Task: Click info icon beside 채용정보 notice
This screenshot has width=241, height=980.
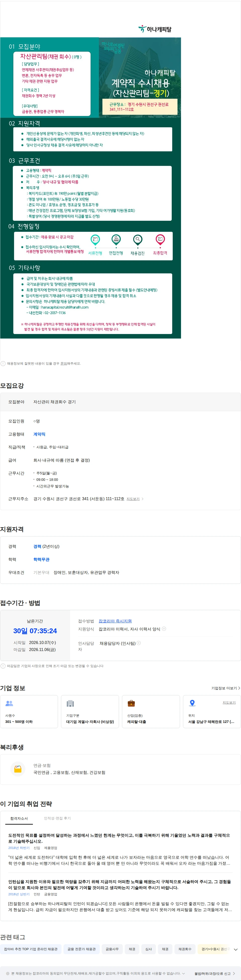Action: pos(3,364)
